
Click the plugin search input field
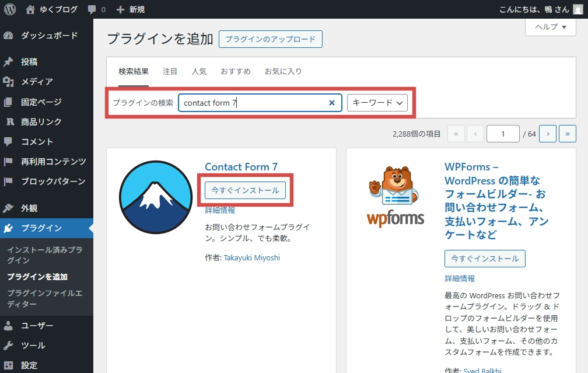(x=260, y=103)
